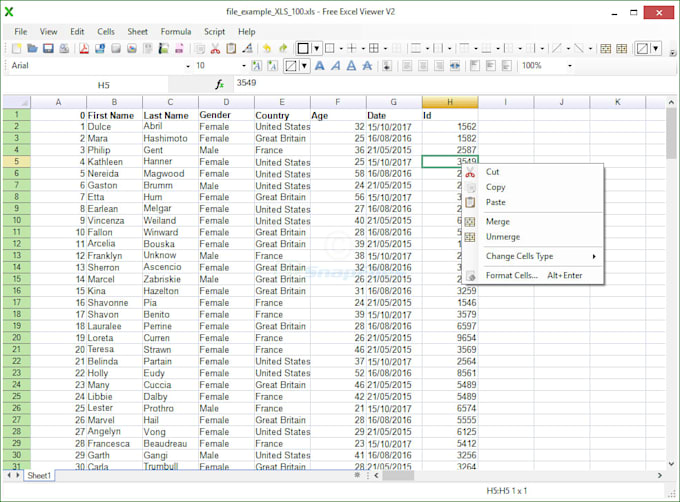Screen dimensions: 680x502
Task: Click formula bar showing 3549
Action: (x=453, y=83)
